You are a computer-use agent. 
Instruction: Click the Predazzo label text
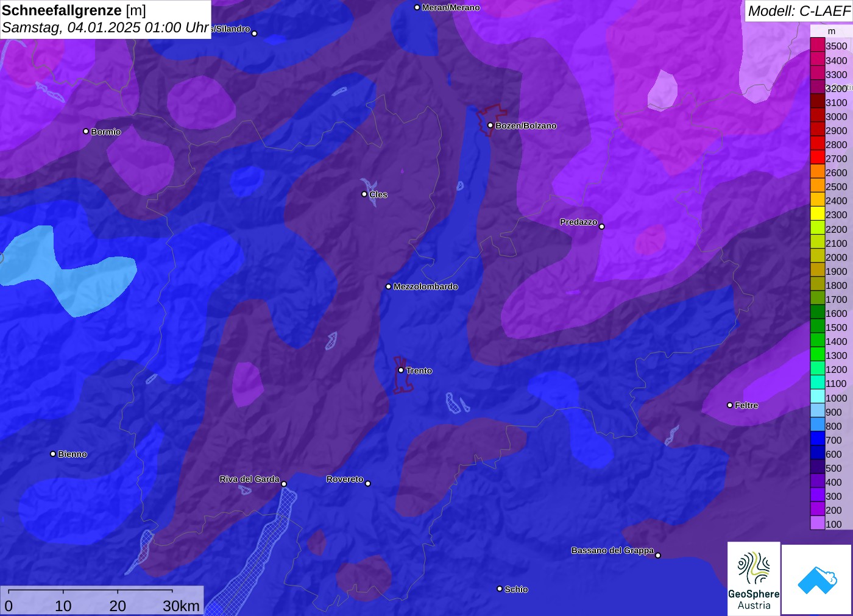[579, 222]
